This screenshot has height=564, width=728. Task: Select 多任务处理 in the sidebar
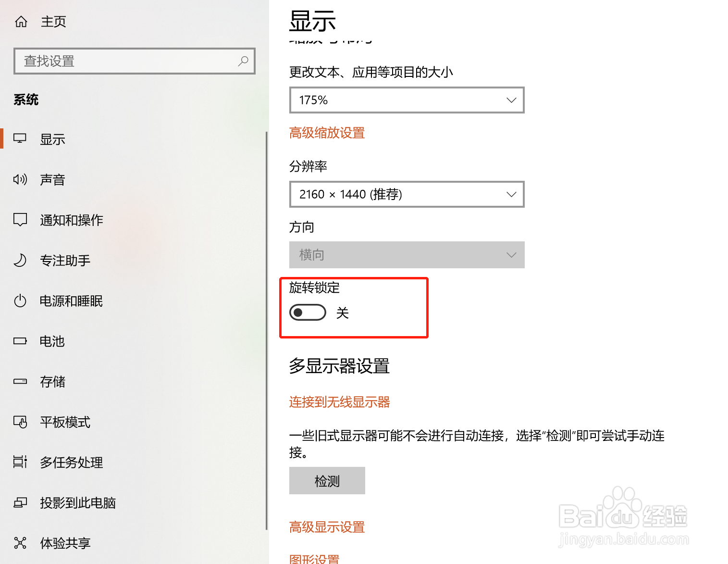pos(20,462)
